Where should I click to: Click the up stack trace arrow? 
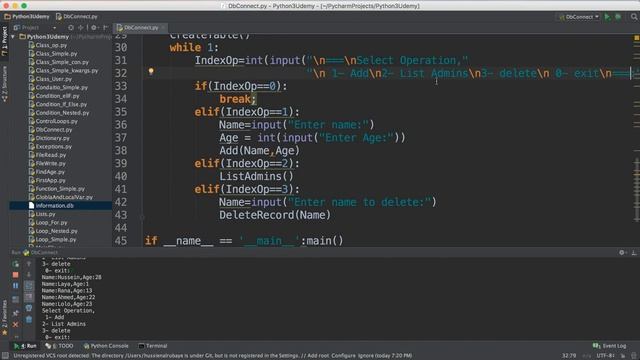tap(29, 264)
